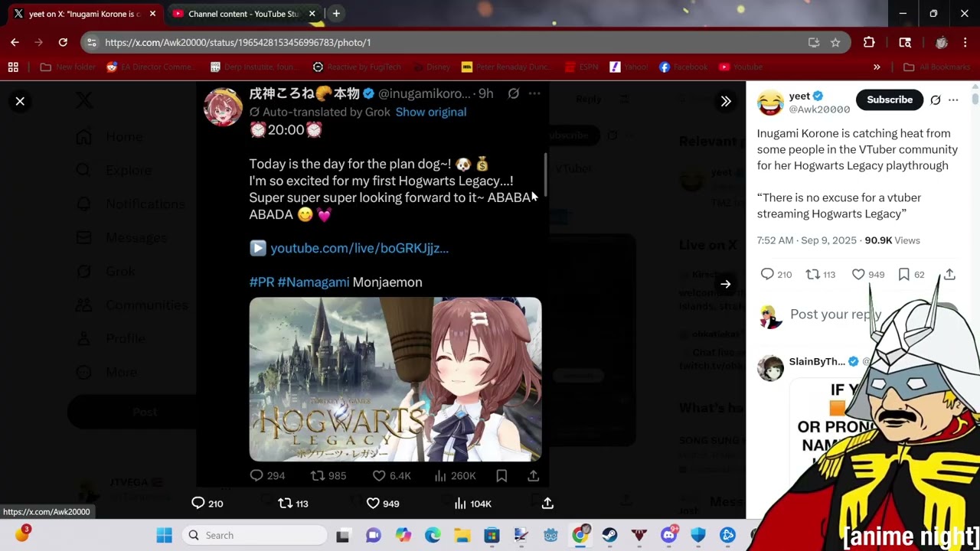The image size is (980, 551).
Task: Click the browser address bar URL
Action: coord(237,43)
